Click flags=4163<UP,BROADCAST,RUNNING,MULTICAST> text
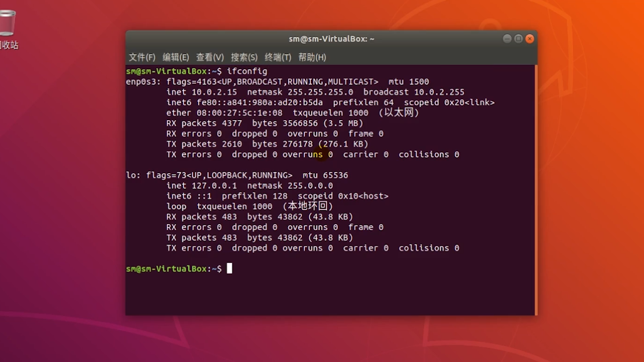 [272, 82]
